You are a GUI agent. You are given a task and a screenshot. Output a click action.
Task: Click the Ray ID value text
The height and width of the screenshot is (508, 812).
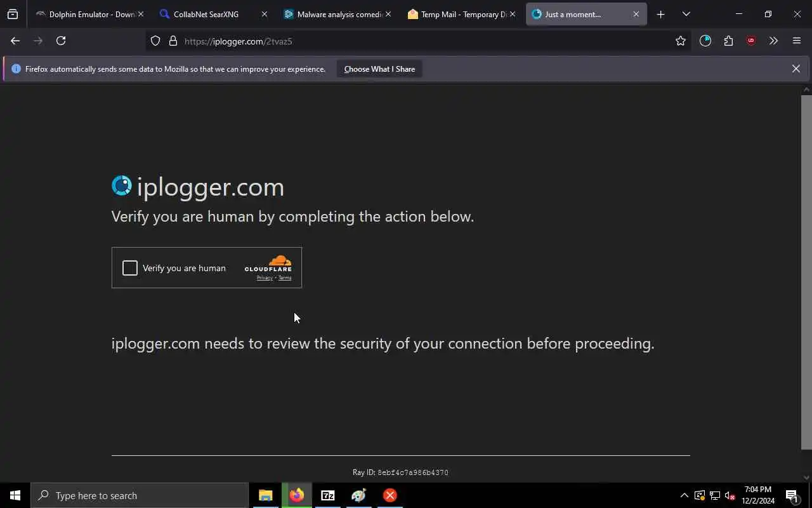click(x=413, y=472)
